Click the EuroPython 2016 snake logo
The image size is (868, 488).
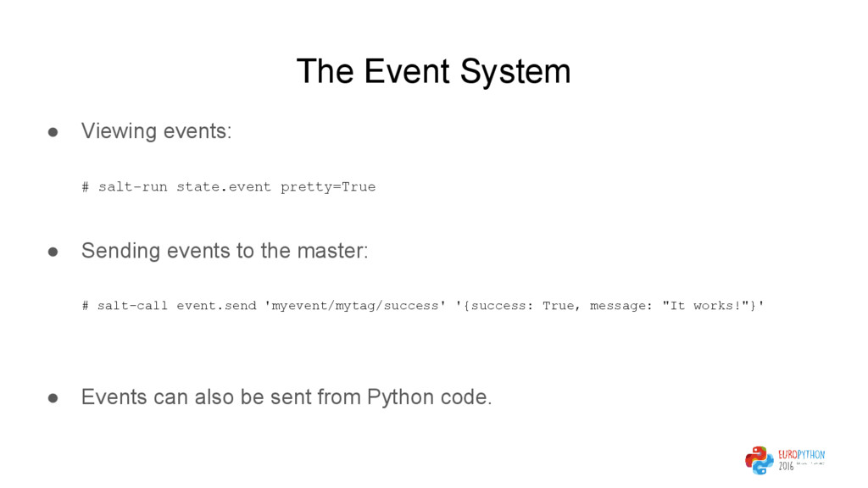point(759,460)
